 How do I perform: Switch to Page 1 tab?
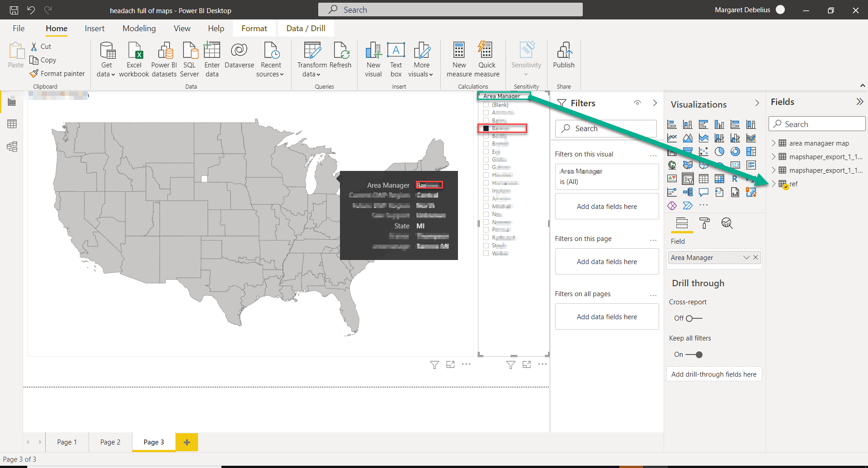tap(67, 442)
